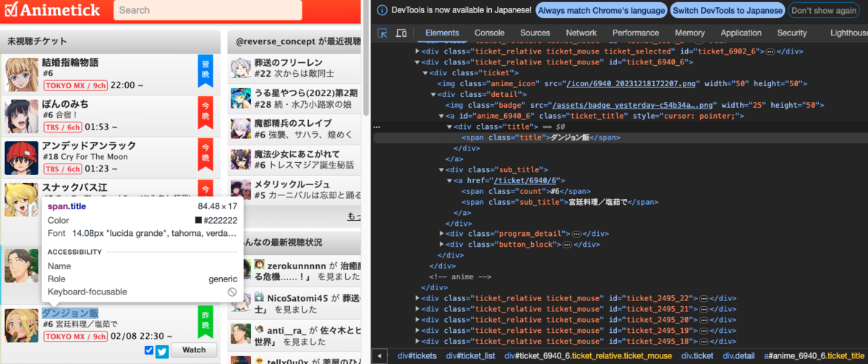Viewport: 868px width, 364px height.
Task: Open the Security tab
Action: pyautogui.click(x=792, y=33)
